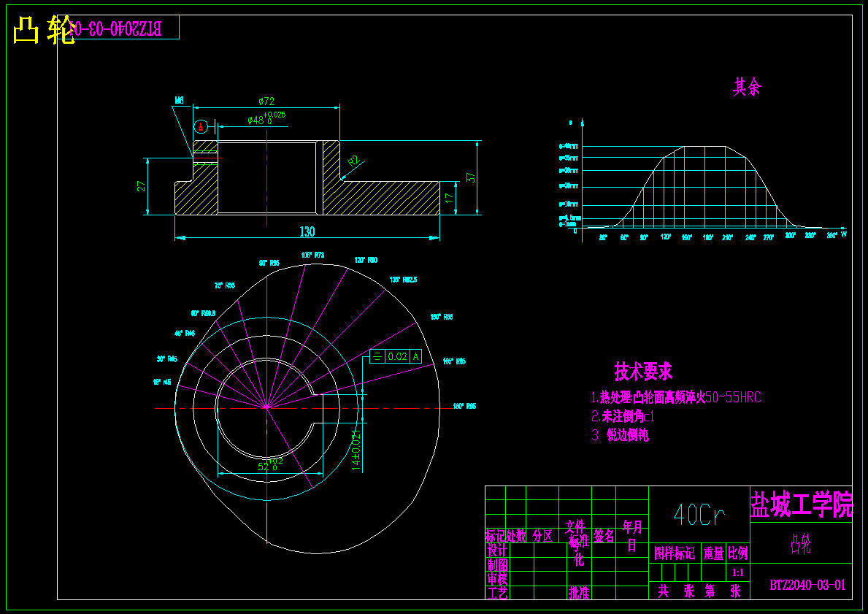Select the 工艺 row label
868x614 pixels.
pyautogui.click(x=496, y=593)
